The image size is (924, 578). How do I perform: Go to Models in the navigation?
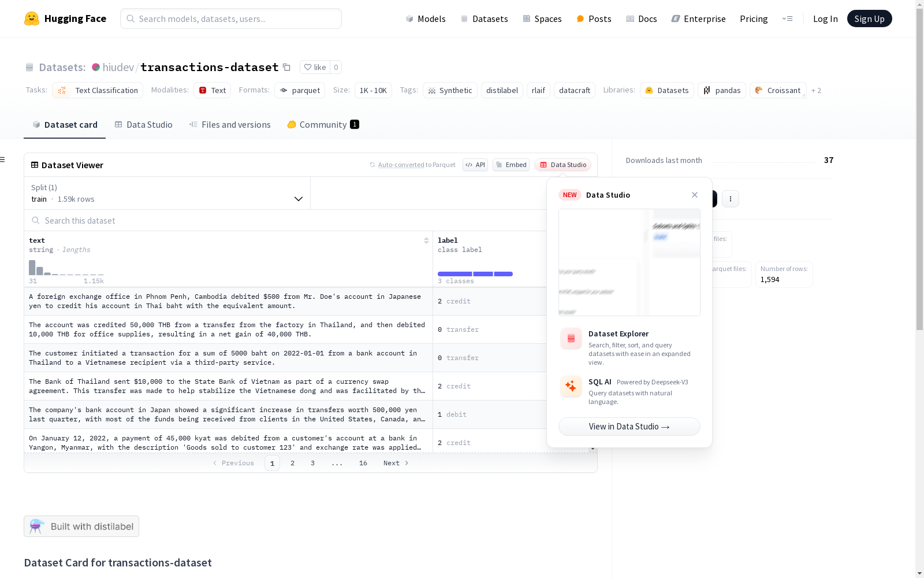tap(426, 18)
